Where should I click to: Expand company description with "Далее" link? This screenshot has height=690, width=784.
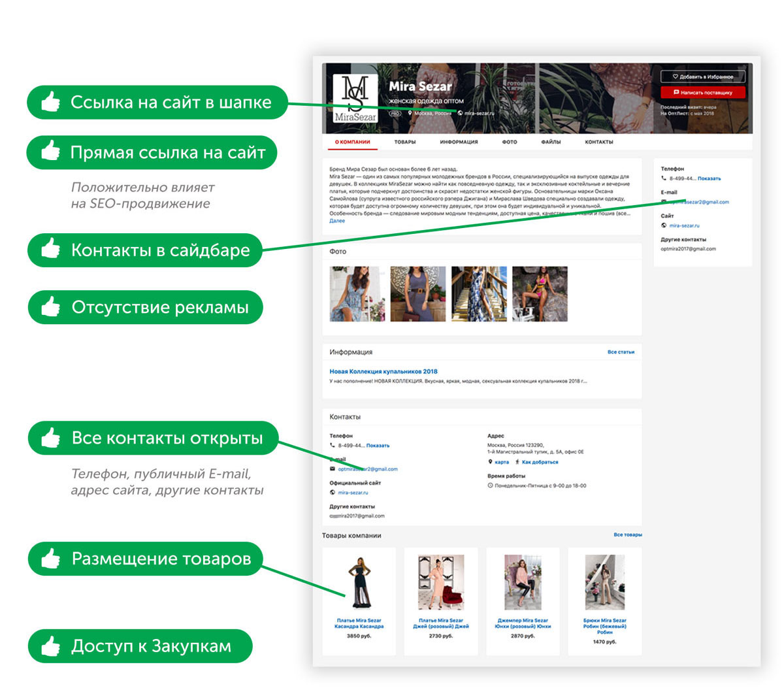coord(337,221)
